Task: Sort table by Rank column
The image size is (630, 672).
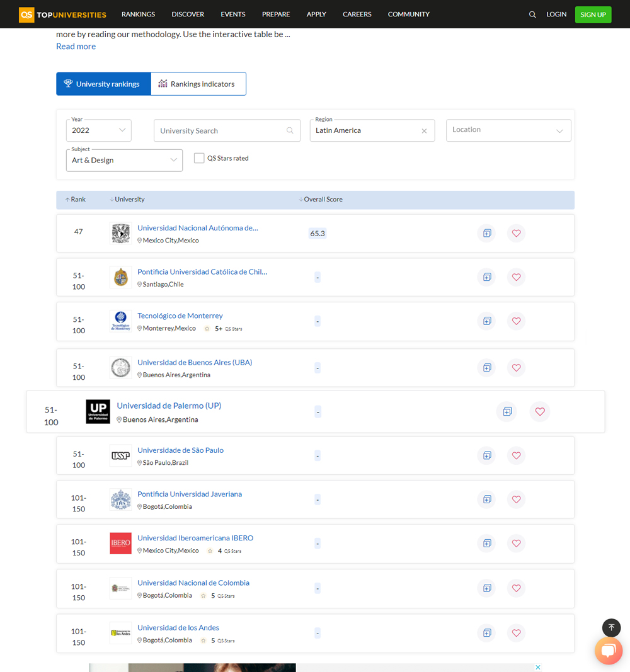Action: 76,199
